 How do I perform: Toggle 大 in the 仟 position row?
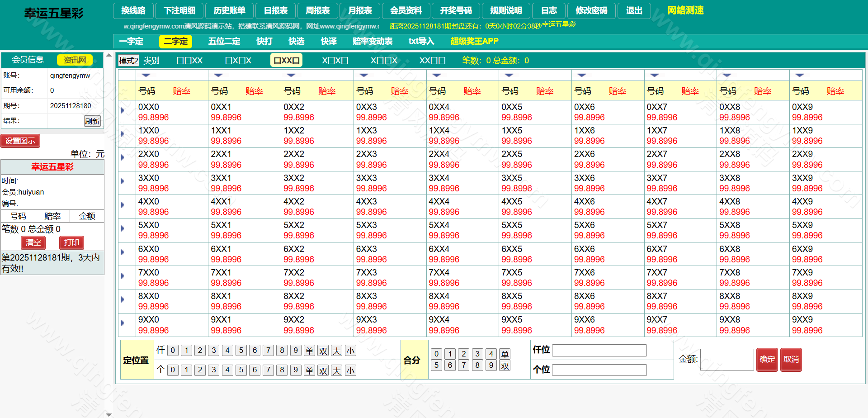[337, 351]
